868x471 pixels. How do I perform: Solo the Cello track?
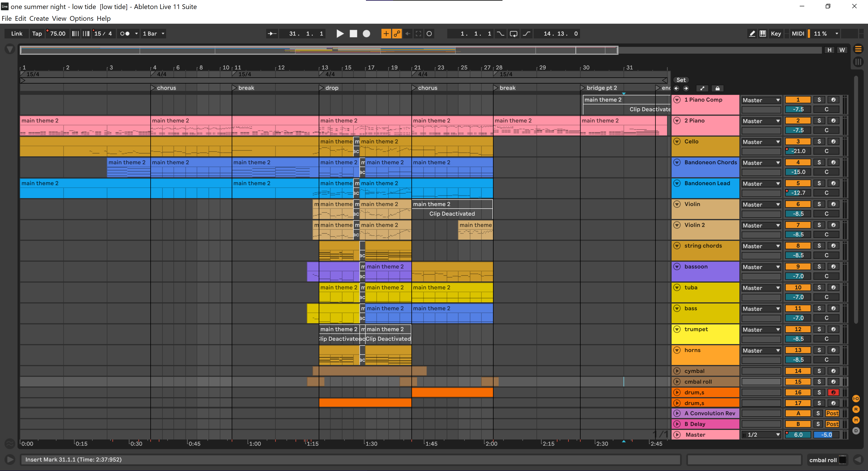[819, 142]
